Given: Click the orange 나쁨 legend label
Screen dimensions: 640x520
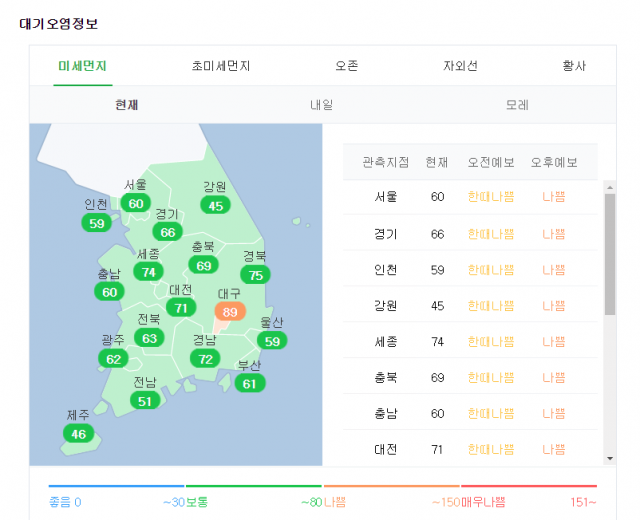Looking at the screenshot, I should (x=335, y=502).
